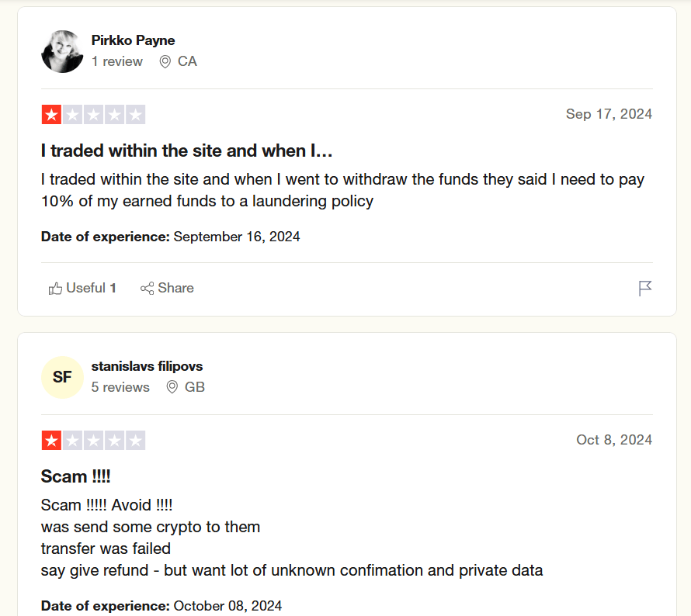This screenshot has width=691, height=616.
Task: Open the review titled 'Scam !!!!'
Action: click(76, 476)
